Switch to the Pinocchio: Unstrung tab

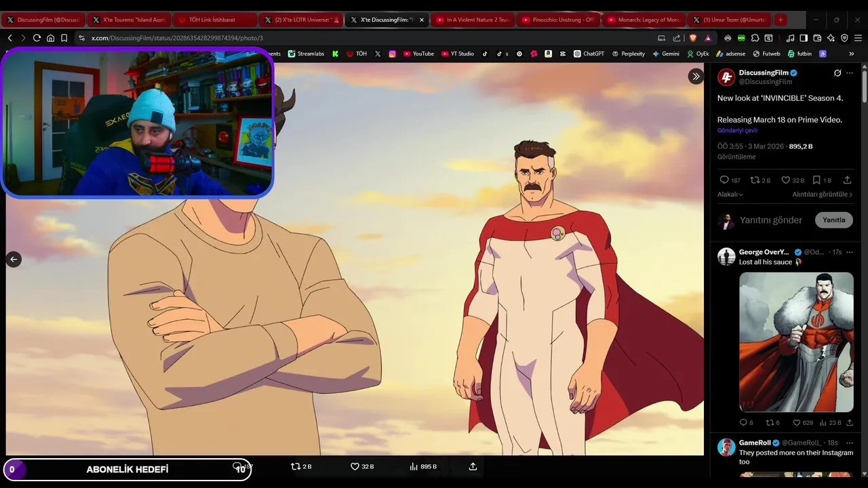[x=559, y=20]
